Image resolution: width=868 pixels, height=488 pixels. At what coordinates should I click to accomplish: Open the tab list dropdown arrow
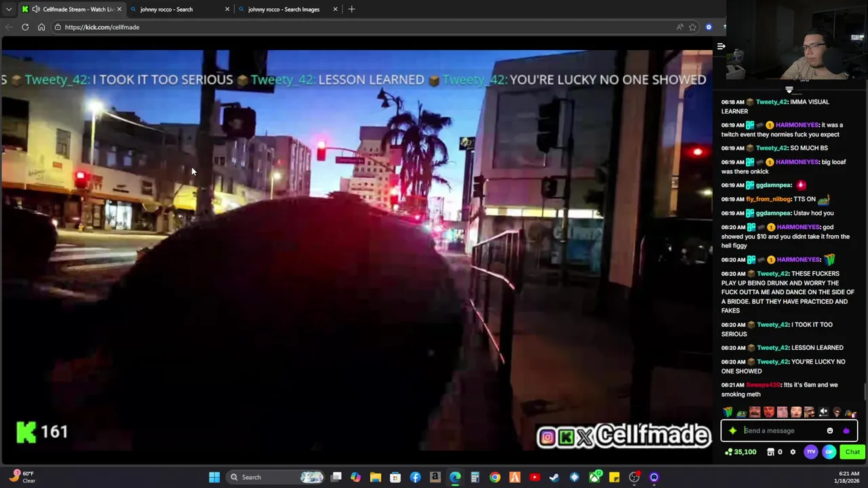point(8,9)
